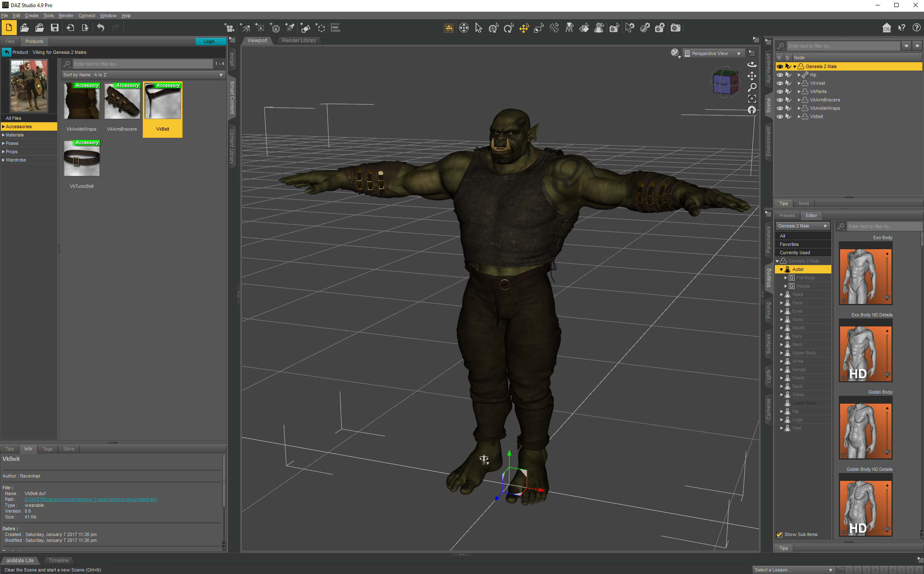The image size is (924, 574).
Task: Select the Rotate tool
Action: tap(509, 28)
